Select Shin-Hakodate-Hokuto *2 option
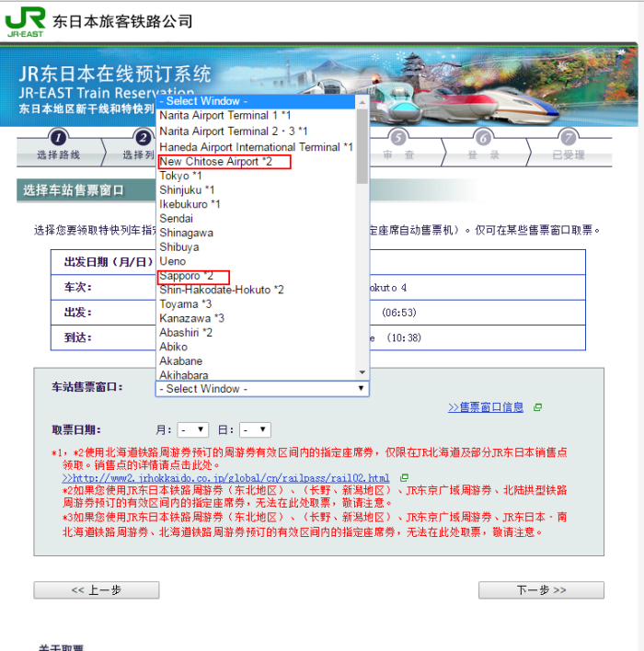Viewport: 644px width, 651px height. pyautogui.click(x=256, y=290)
